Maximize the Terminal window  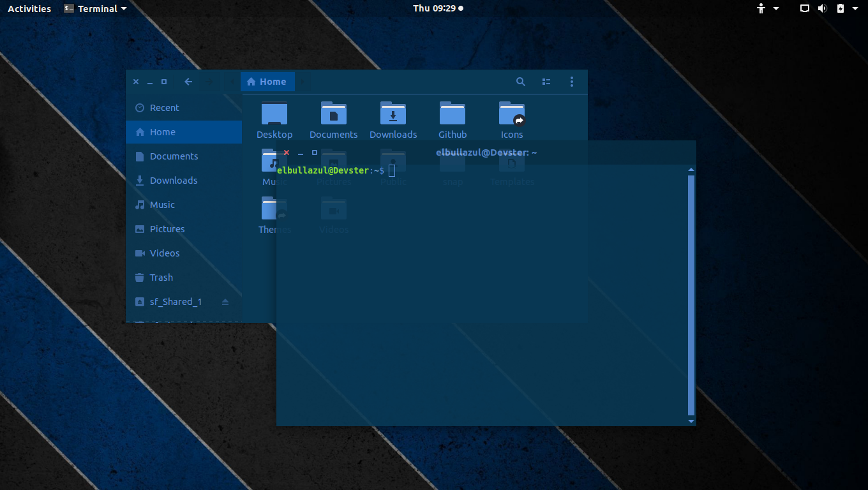click(x=315, y=152)
